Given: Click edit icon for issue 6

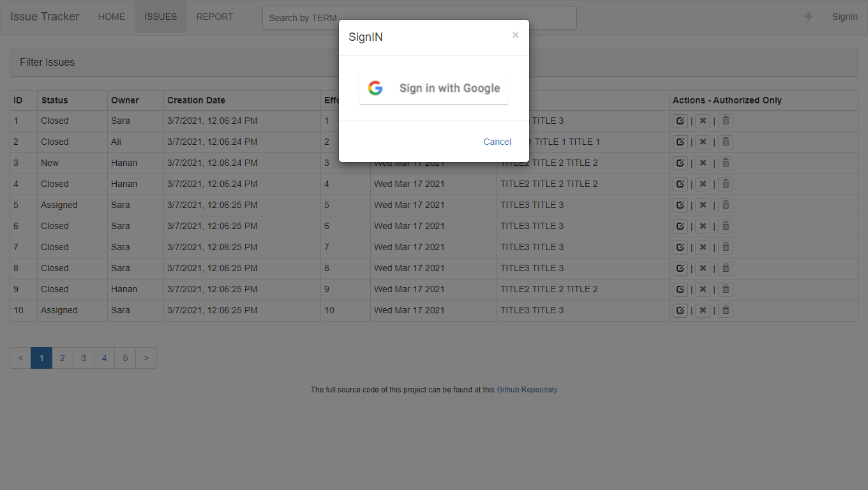Looking at the screenshot, I should [x=680, y=226].
